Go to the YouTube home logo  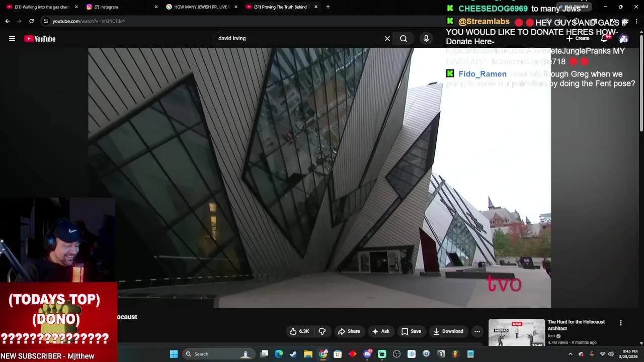click(x=40, y=39)
